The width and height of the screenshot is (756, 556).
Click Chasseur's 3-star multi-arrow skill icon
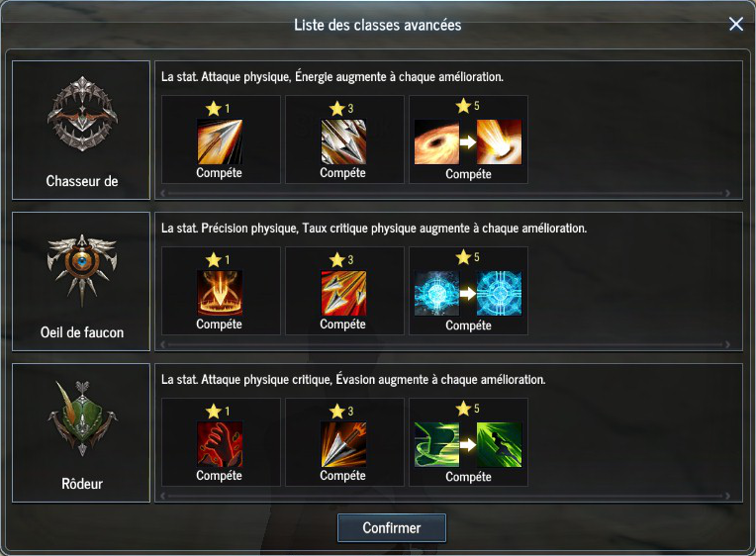point(343,141)
